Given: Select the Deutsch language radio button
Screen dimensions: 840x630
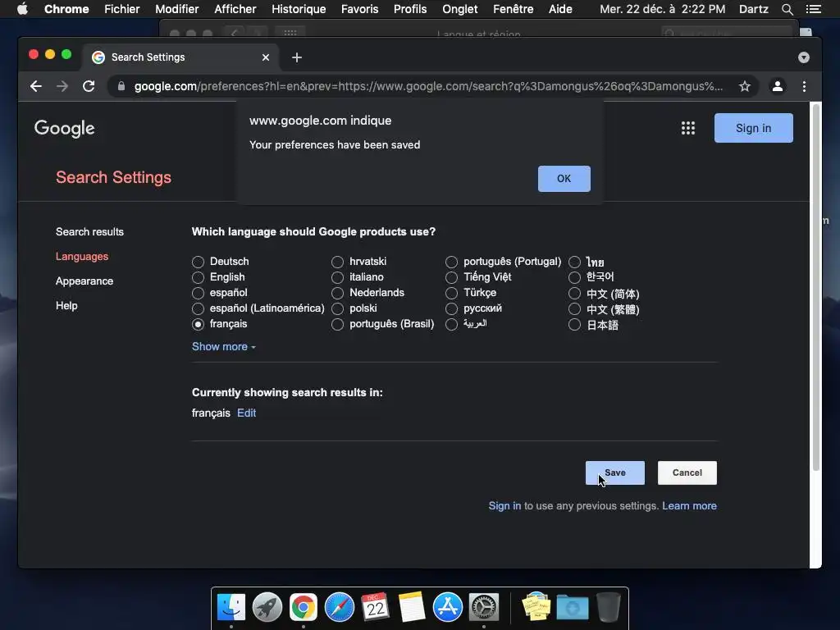Looking at the screenshot, I should [x=199, y=262].
